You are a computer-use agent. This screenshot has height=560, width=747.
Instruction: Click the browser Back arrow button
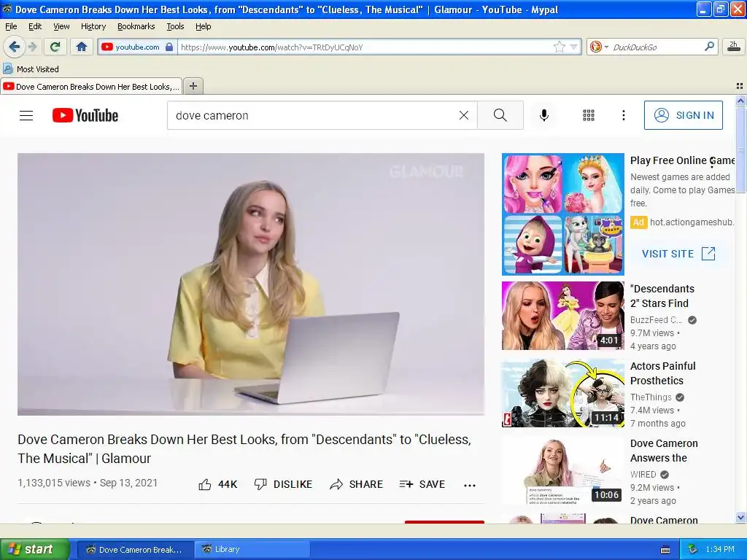pos(14,47)
